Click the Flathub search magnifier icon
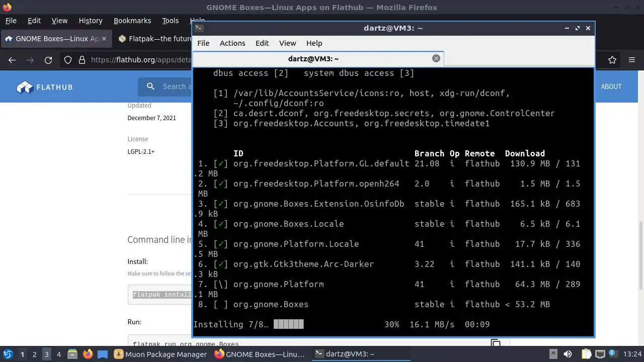Viewport: 644px width, 362px height. 150,86
